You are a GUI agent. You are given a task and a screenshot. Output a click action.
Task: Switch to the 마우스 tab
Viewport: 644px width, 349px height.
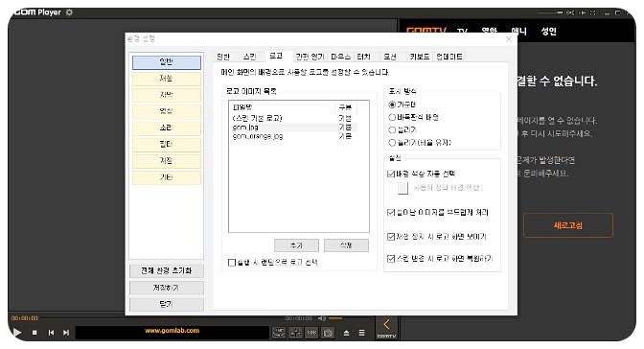[x=340, y=57]
